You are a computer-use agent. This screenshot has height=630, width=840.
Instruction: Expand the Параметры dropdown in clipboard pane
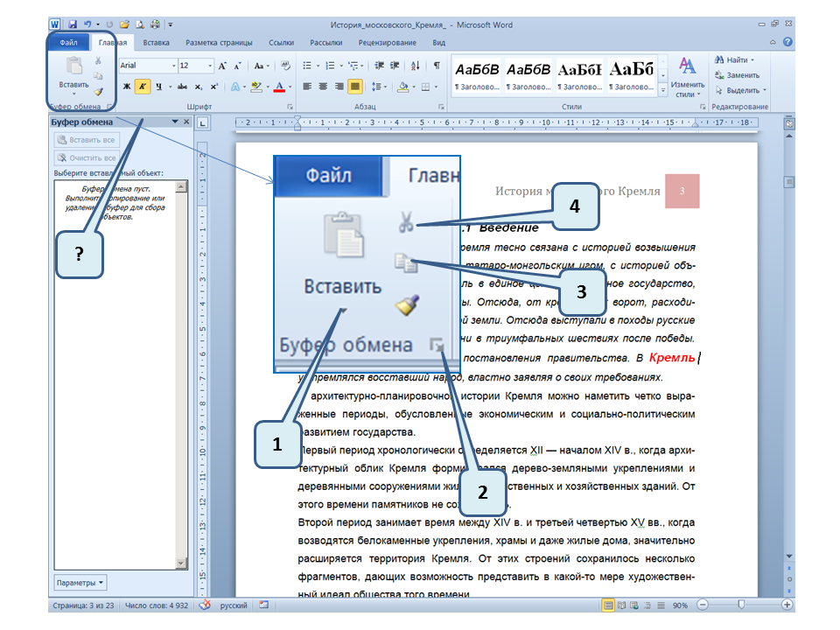80,582
